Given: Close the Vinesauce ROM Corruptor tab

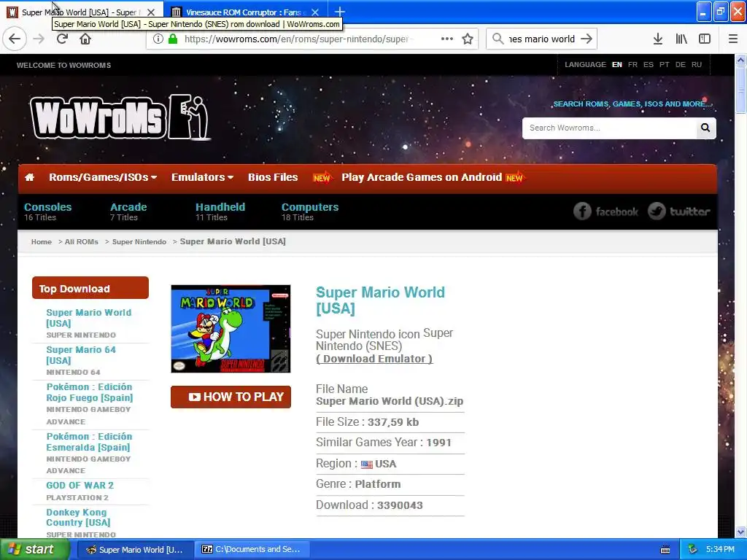Looking at the screenshot, I should pyautogui.click(x=315, y=12).
